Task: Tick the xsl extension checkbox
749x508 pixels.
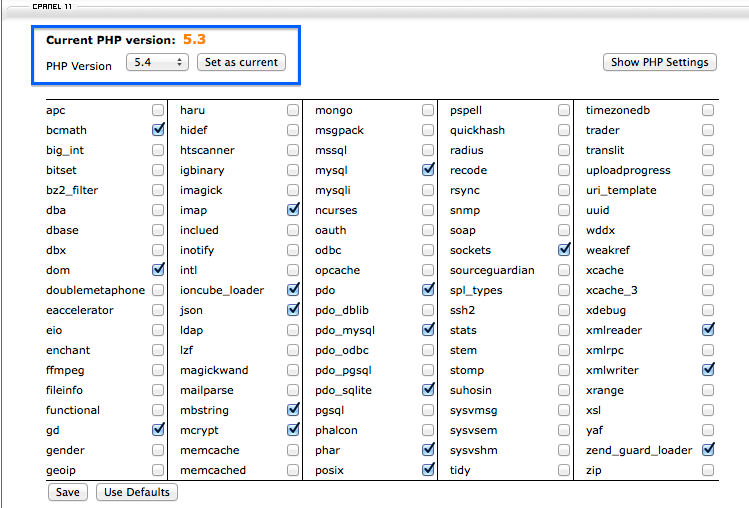Action: click(708, 410)
